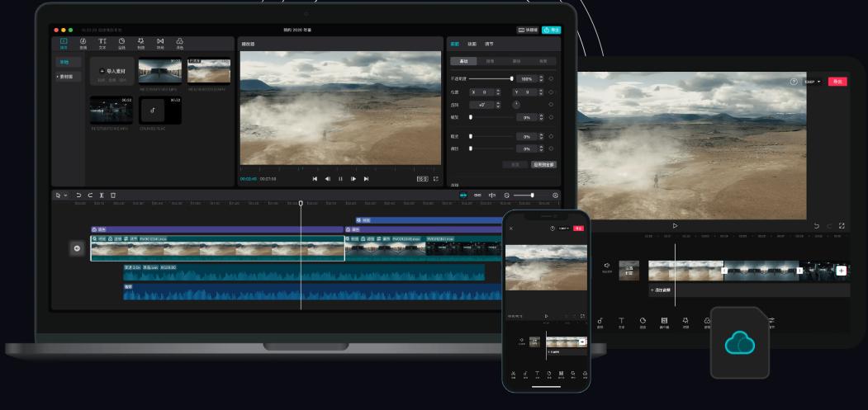
Task: Click the undo arrow above laptop timeline
Action: 78,196
